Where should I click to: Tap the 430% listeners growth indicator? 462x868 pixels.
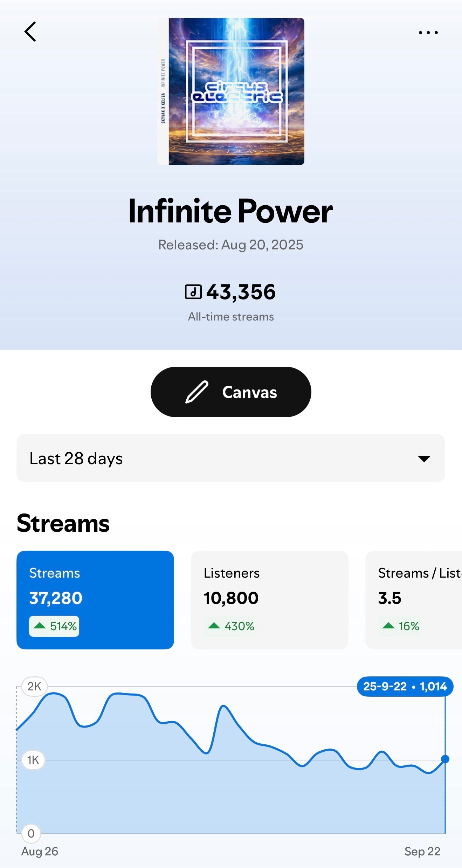coord(231,626)
